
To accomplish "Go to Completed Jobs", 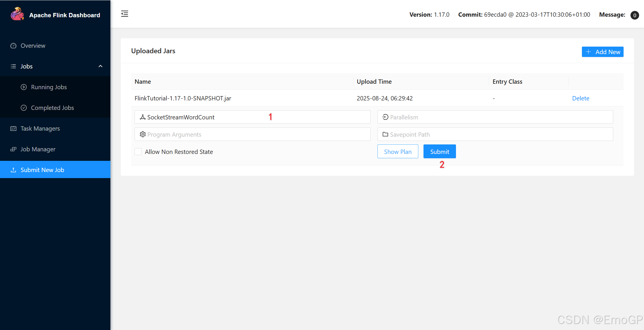I will (x=55, y=108).
